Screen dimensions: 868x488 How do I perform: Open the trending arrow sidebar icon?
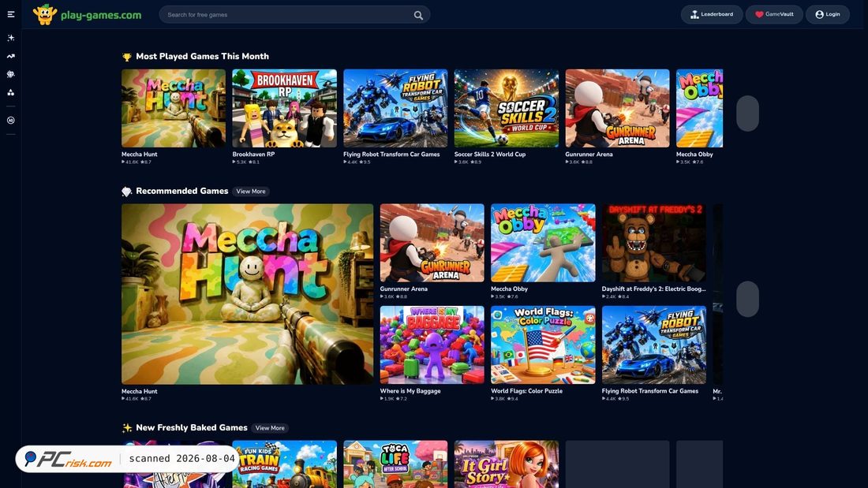(x=10, y=56)
